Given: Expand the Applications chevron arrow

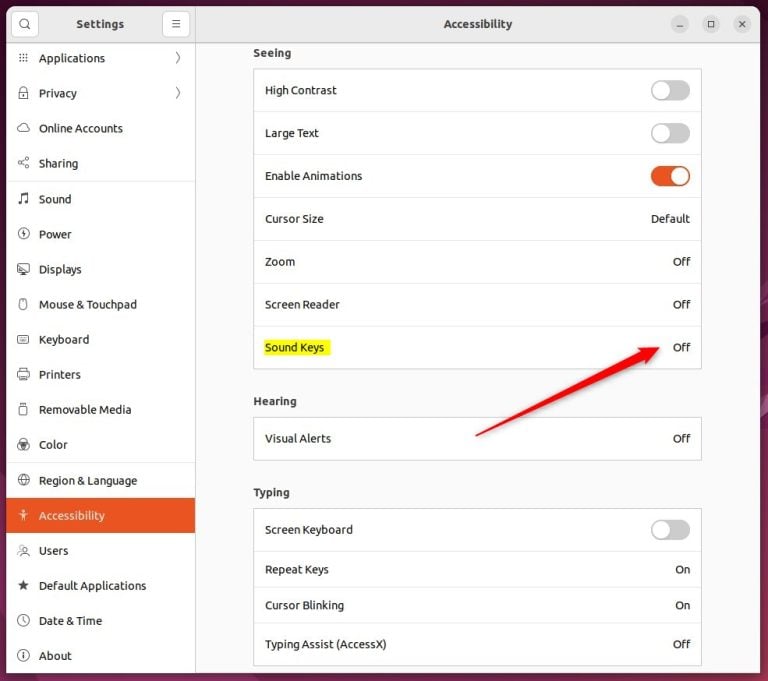Looking at the screenshot, I should tap(178, 58).
